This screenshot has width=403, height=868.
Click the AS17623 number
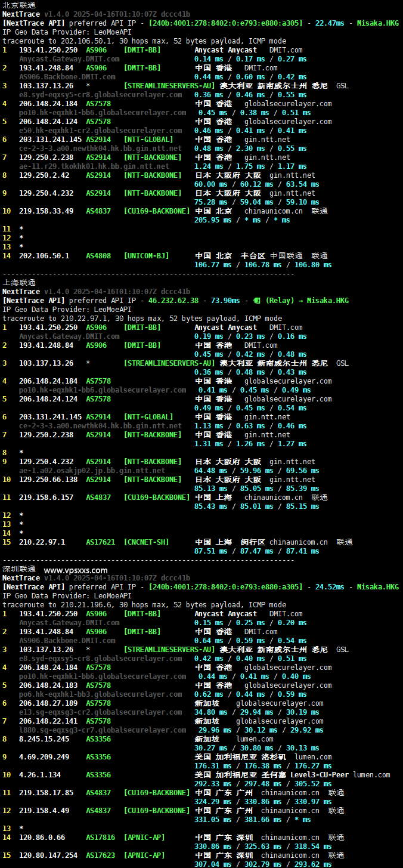(x=100, y=855)
